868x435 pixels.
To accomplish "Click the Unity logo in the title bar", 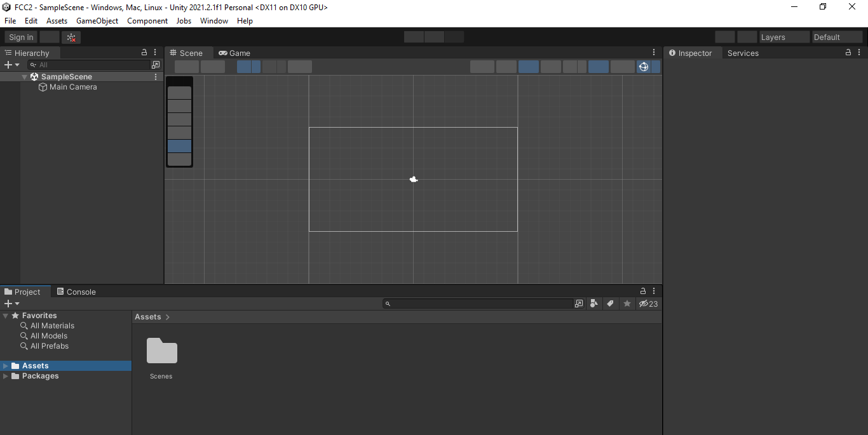I will [6, 7].
